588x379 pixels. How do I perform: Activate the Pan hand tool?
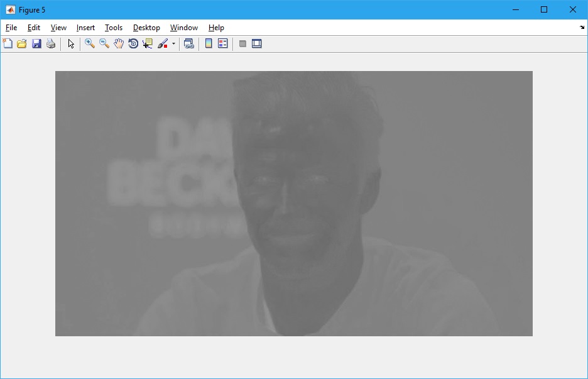119,43
